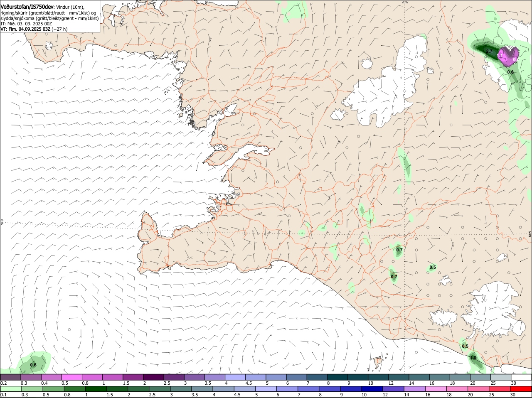Select the dark green 1 swatch, lower scale

click(x=96, y=389)
